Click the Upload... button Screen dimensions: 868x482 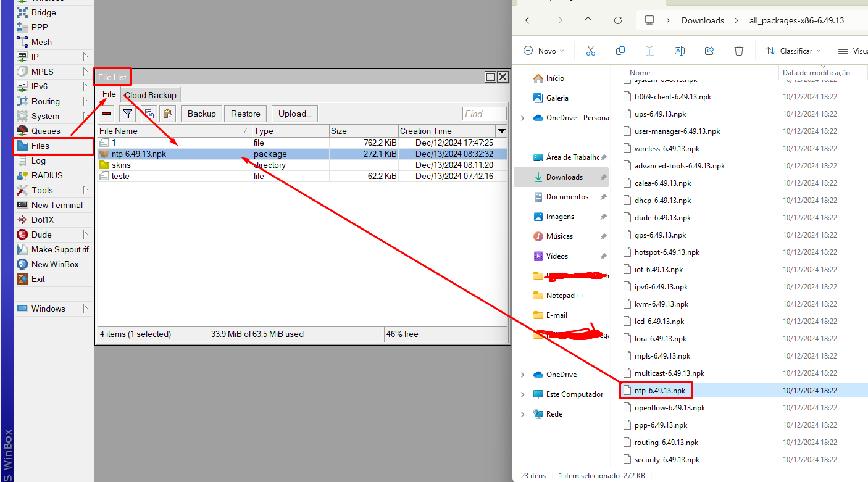pos(294,113)
